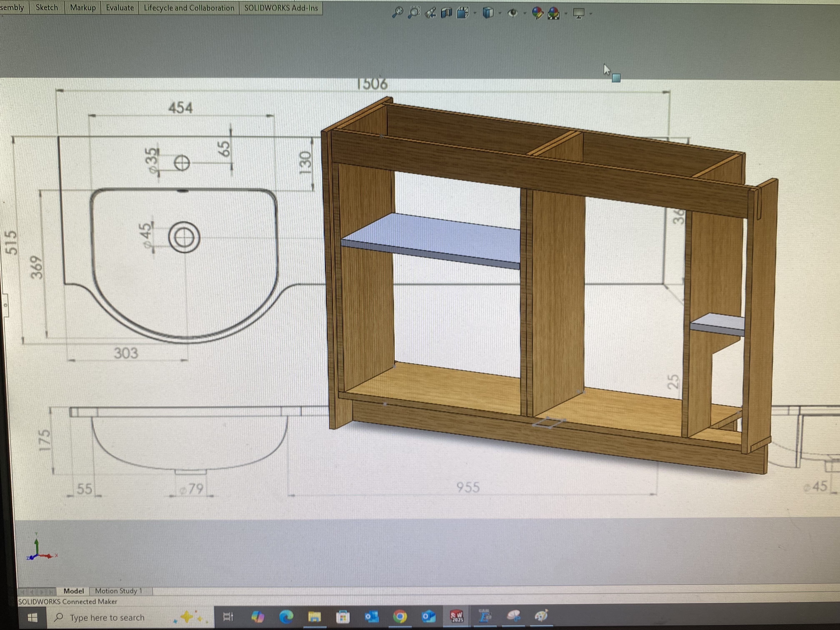This screenshot has height=630, width=840.
Task: Click the Display Style icon
Action: click(x=487, y=13)
